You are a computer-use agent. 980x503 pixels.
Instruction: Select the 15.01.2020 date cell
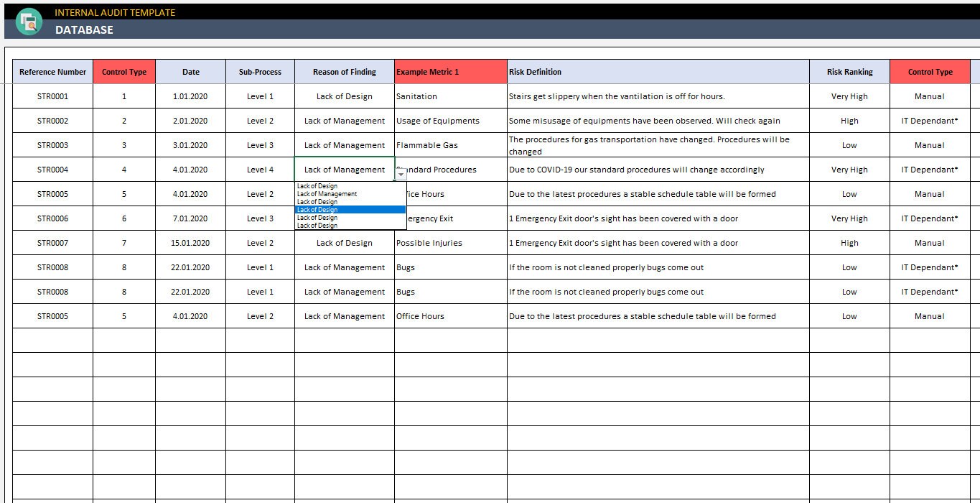pos(190,243)
